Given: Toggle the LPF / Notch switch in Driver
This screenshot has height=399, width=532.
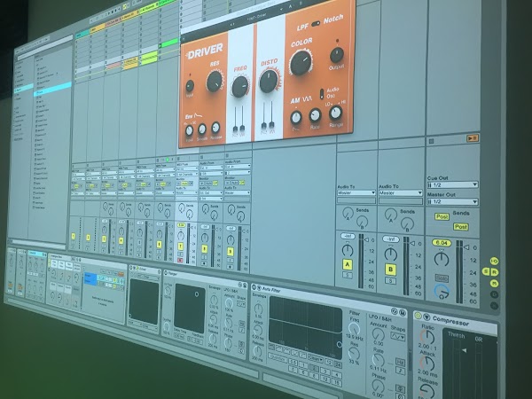Looking at the screenshot, I should click(x=316, y=23).
